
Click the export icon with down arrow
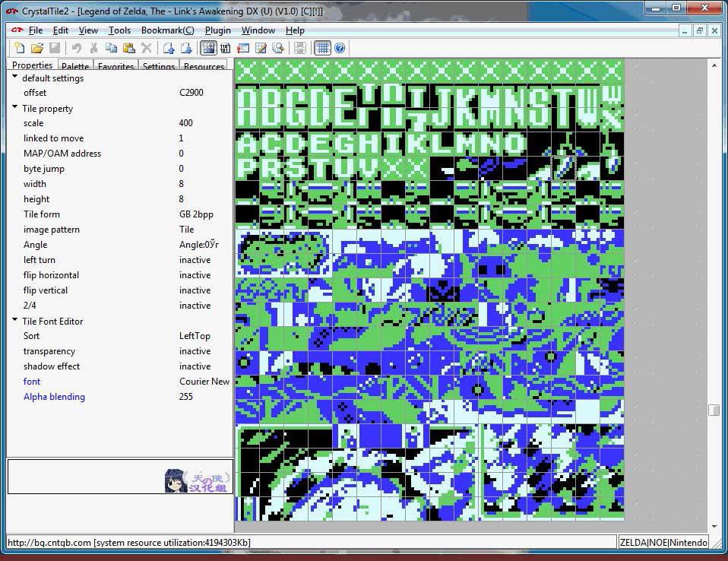pyautogui.click(x=185, y=48)
